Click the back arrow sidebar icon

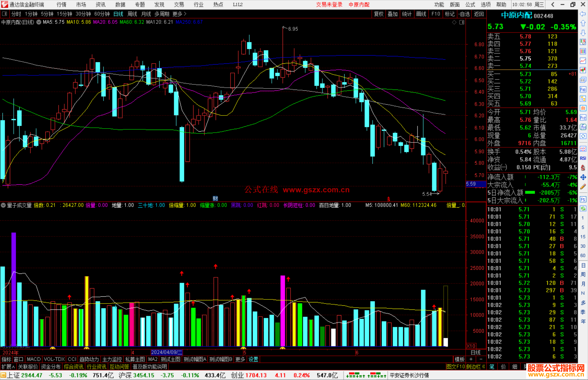click(x=583, y=14)
